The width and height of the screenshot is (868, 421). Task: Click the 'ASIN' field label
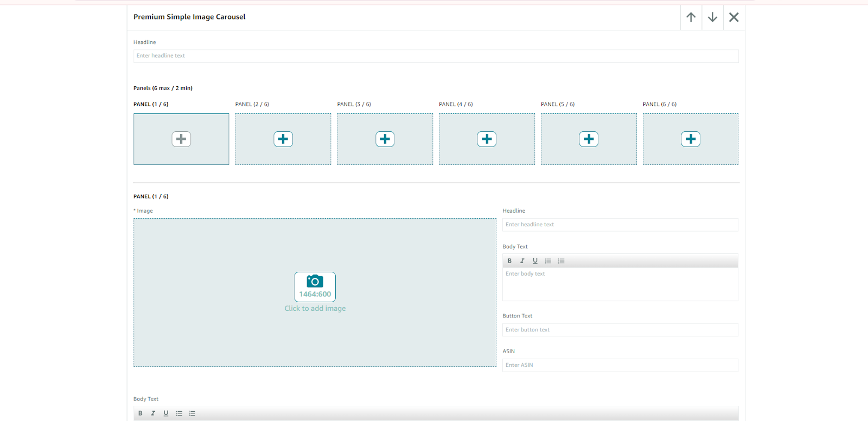[x=508, y=352]
